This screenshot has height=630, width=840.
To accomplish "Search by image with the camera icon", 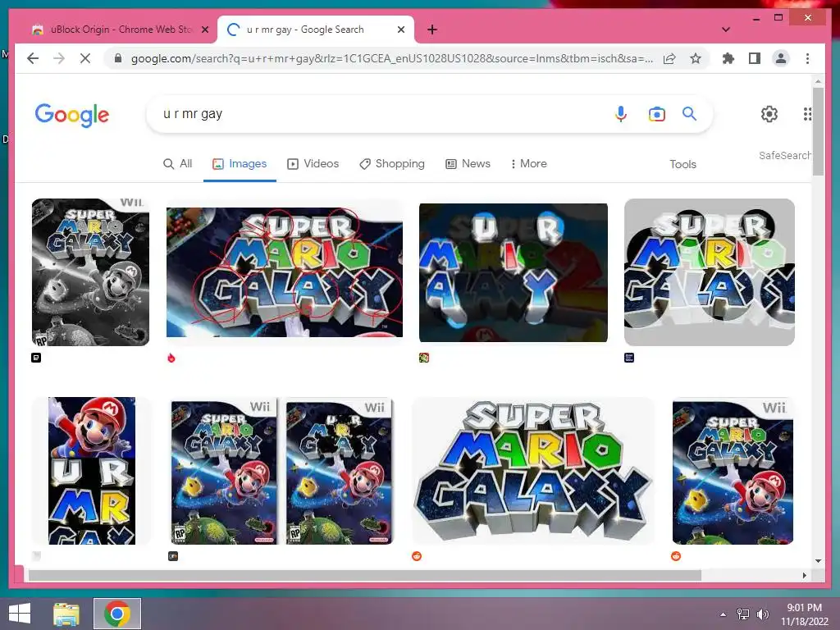I will pyautogui.click(x=657, y=113).
